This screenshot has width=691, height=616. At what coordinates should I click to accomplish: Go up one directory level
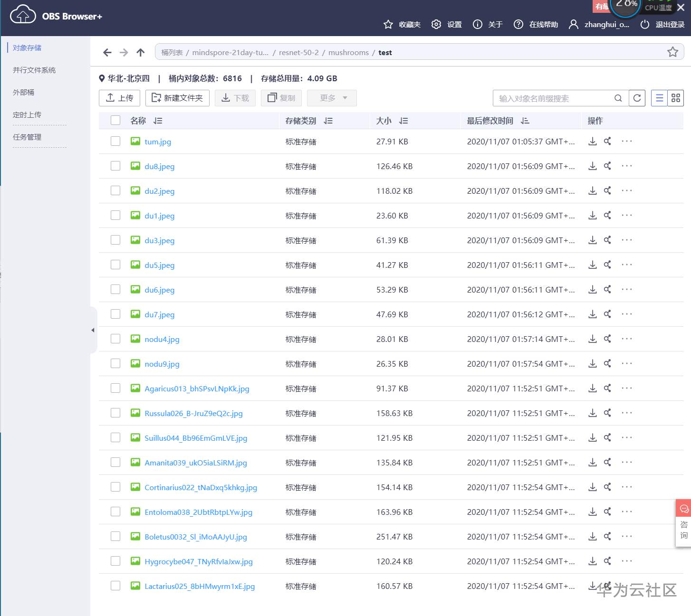coord(140,52)
